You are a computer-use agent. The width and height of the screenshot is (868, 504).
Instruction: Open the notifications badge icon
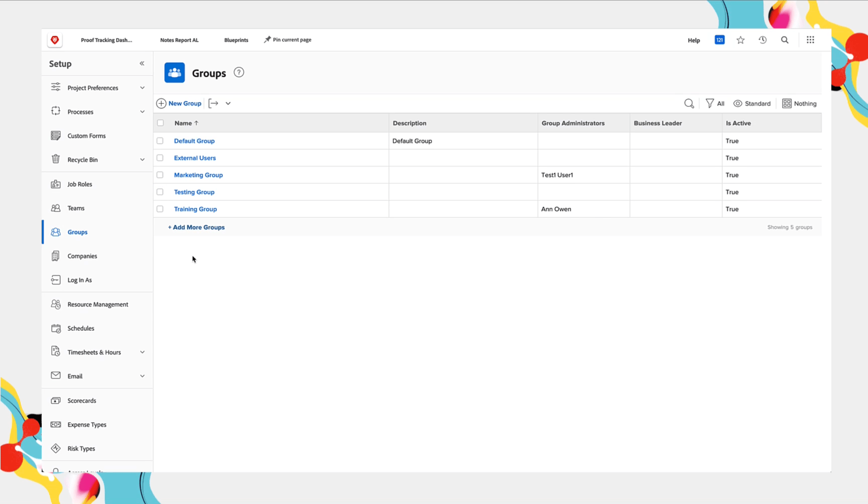(x=719, y=40)
